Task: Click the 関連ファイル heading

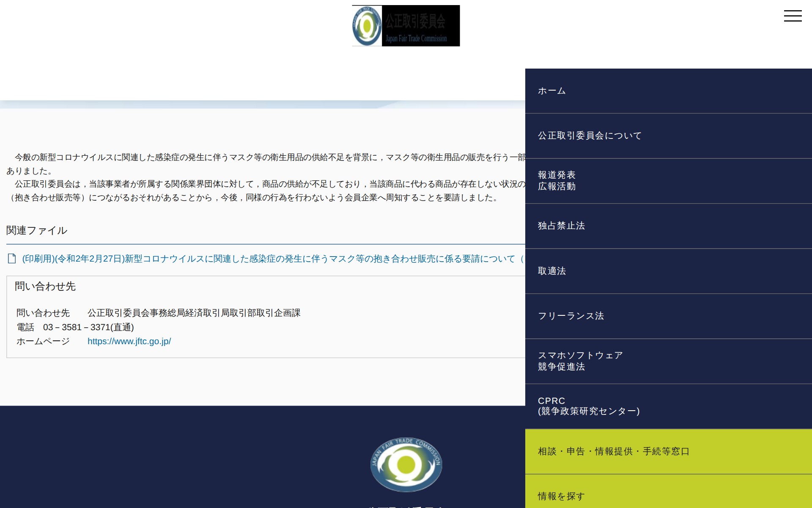Action: pos(36,231)
